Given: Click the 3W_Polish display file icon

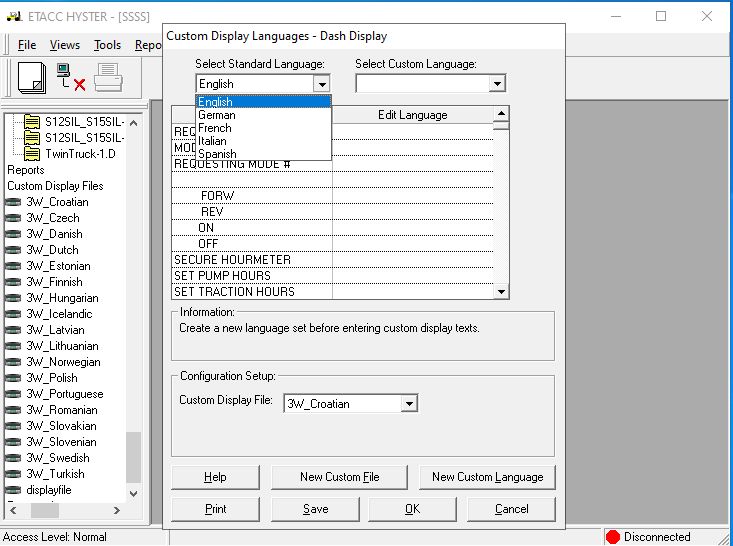Looking at the screenshot, I should click(14, 378).
